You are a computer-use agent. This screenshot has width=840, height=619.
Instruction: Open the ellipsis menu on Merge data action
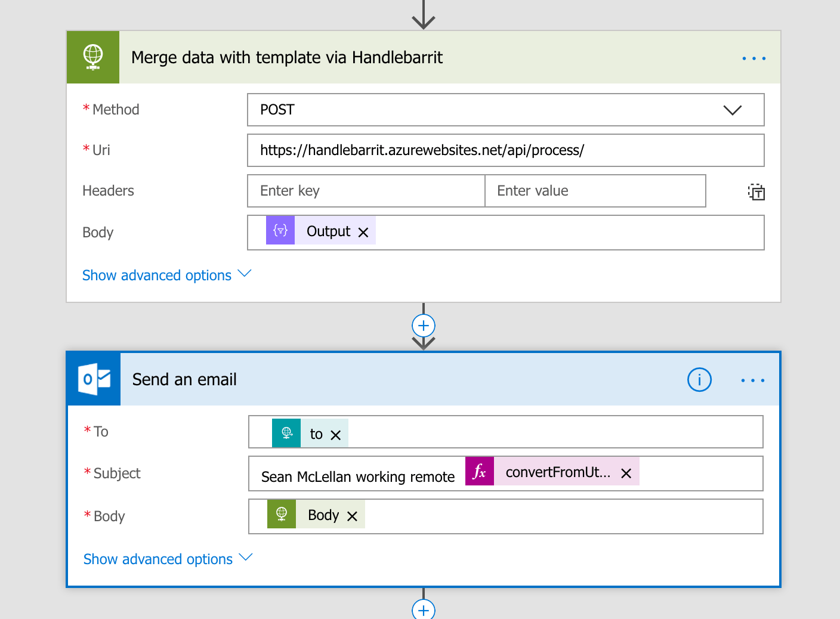click(753, 58)
